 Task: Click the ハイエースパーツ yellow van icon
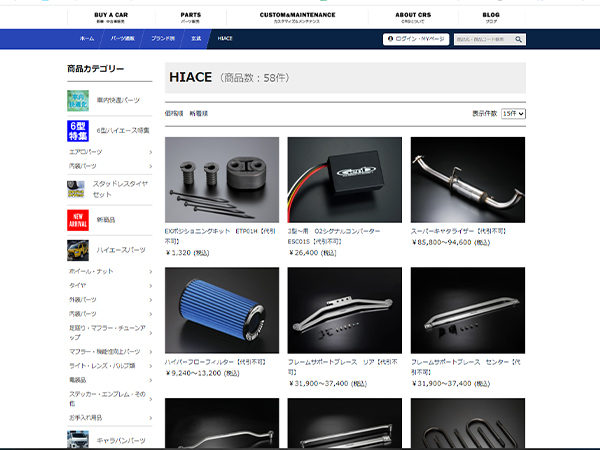pos(78,250)
